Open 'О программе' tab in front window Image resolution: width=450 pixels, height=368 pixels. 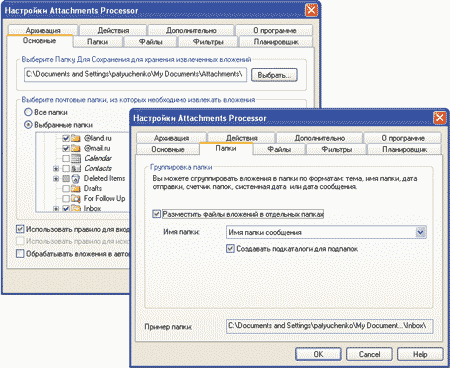click(403, 138)
